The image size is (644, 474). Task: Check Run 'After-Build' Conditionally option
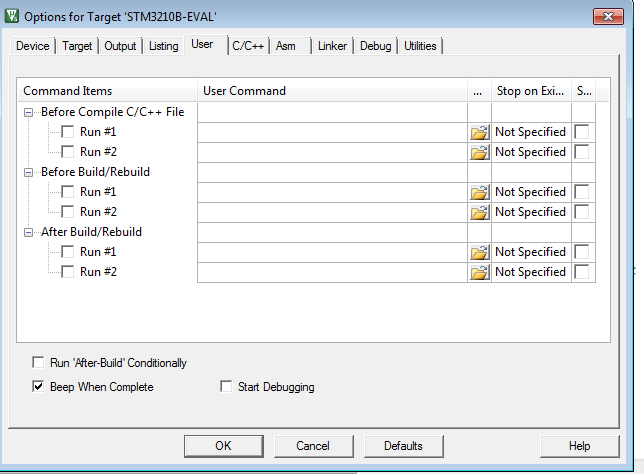pos(38,363)
